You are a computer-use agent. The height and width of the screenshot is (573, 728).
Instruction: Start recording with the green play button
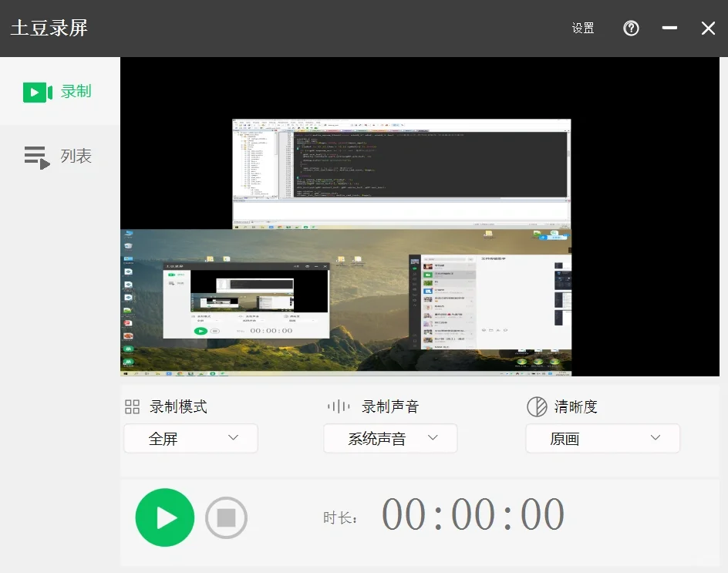point(165,517)
